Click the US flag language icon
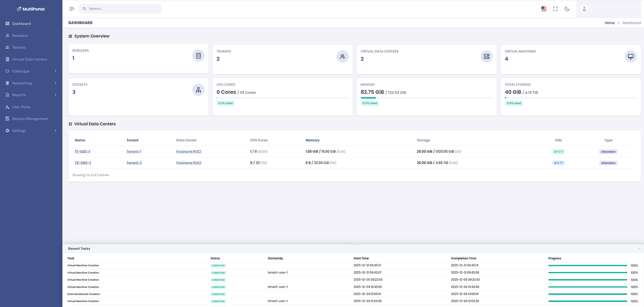The image size is (644, 307). point(544,9)
